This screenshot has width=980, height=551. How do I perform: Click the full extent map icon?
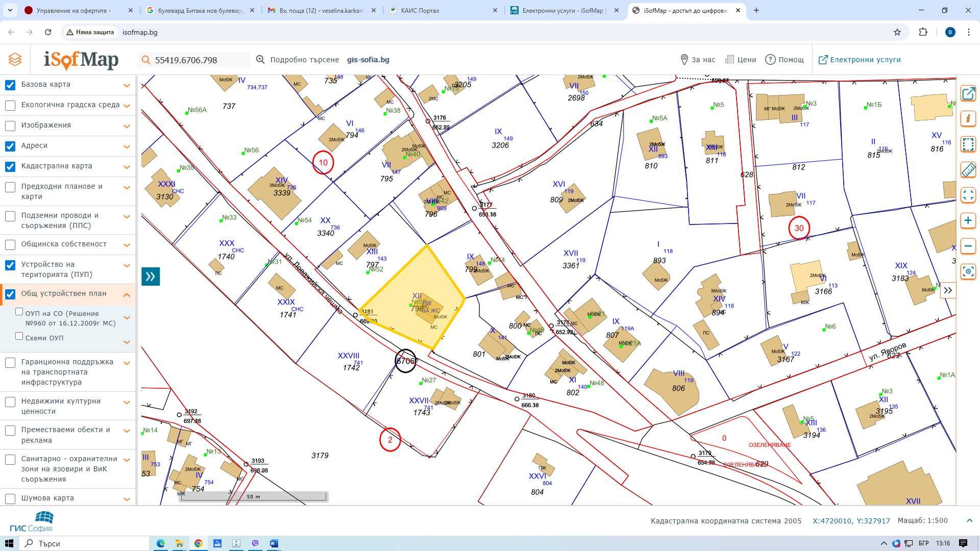pyautogui.click(x=968, y=195)
